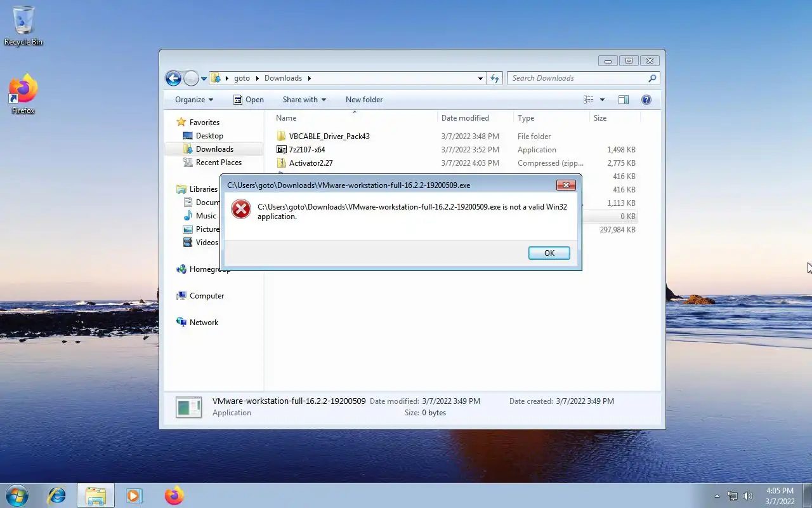The width and height of the screenshot is (812, 508).
Task: Open the address bar history dropdown
Action: tap(480, 78)
